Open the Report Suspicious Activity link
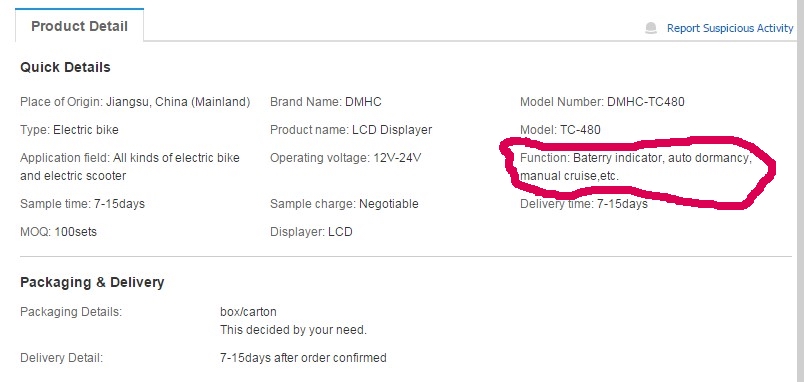This screenshot has height=382, width=804. click(730, 28)
